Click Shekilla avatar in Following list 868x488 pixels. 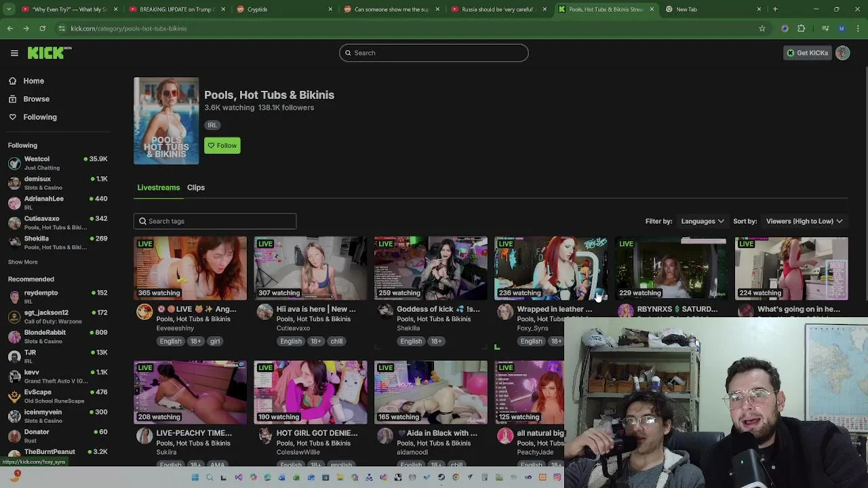(14, 243)
